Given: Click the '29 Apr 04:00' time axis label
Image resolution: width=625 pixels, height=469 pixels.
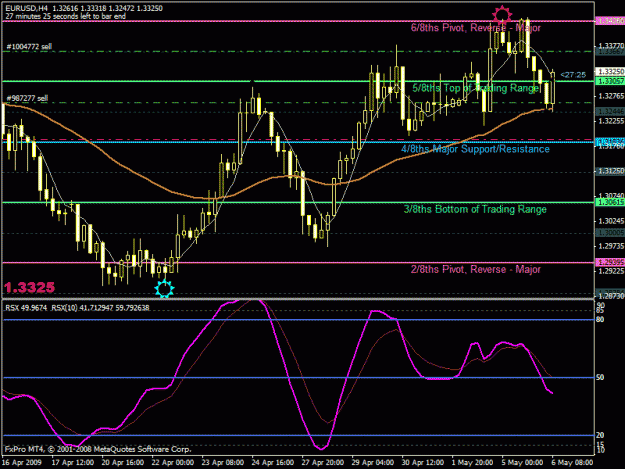Looking at the screenshot, I should pyautogui.click(x=373, y=463).
